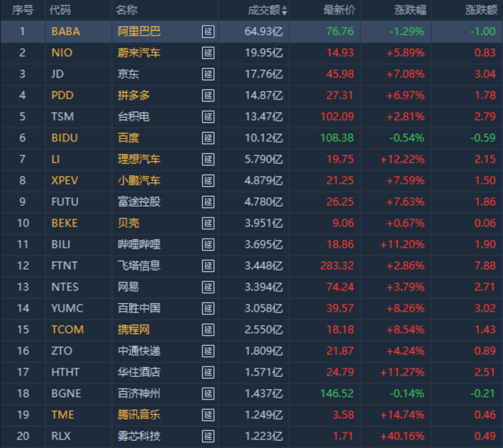Image resolution: width=503 pixels, height=448 pixels.
Task: Click the 延 delay icon in the LI row
Action: pos(208,159)
